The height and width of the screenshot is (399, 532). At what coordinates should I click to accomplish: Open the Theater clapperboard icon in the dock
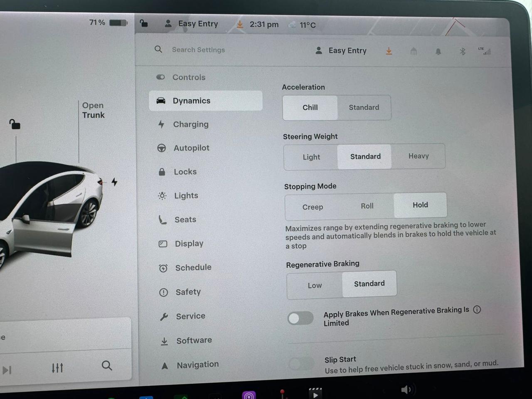tap(315, 393)
